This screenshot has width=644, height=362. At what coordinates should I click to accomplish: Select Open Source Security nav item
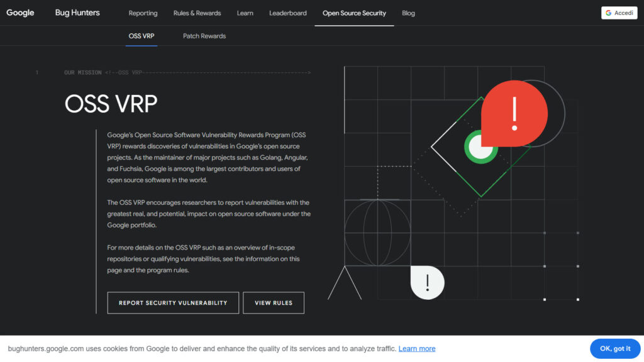pos(354,13)
